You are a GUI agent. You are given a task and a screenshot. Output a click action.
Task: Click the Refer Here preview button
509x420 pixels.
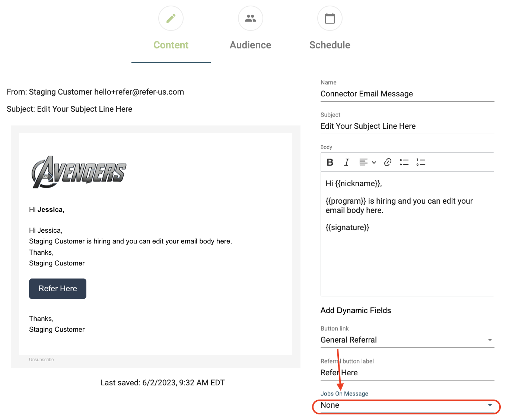[58, 289]
